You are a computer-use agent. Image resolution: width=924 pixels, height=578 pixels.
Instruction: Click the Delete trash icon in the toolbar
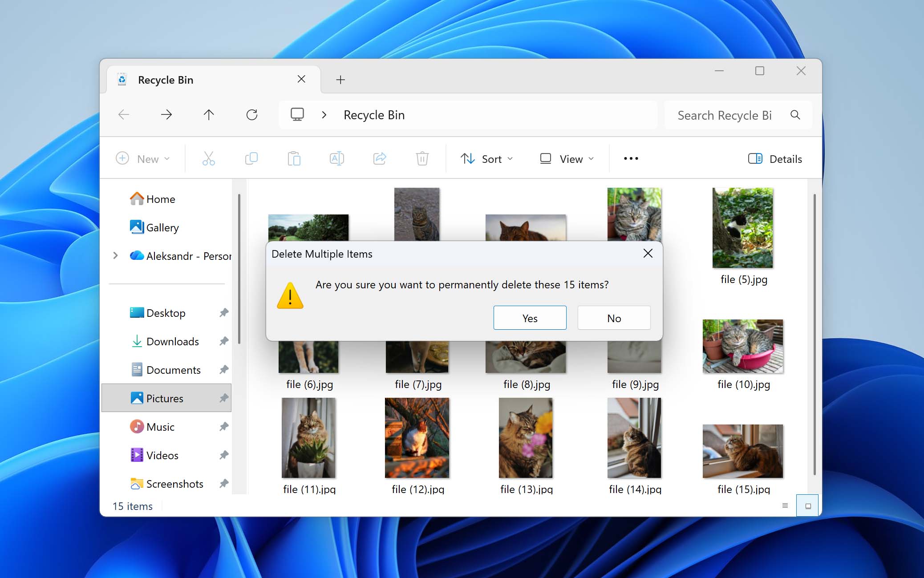click(422, 158)
